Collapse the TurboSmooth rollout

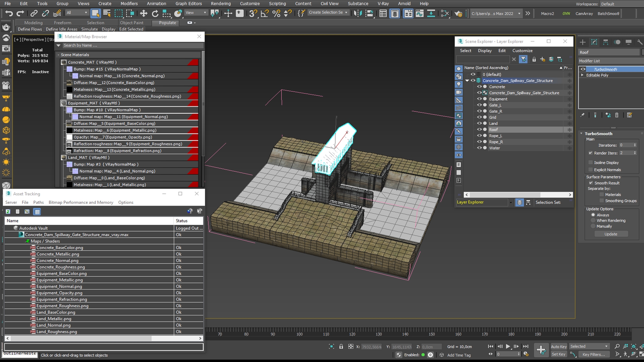click(x=581, y=133)
